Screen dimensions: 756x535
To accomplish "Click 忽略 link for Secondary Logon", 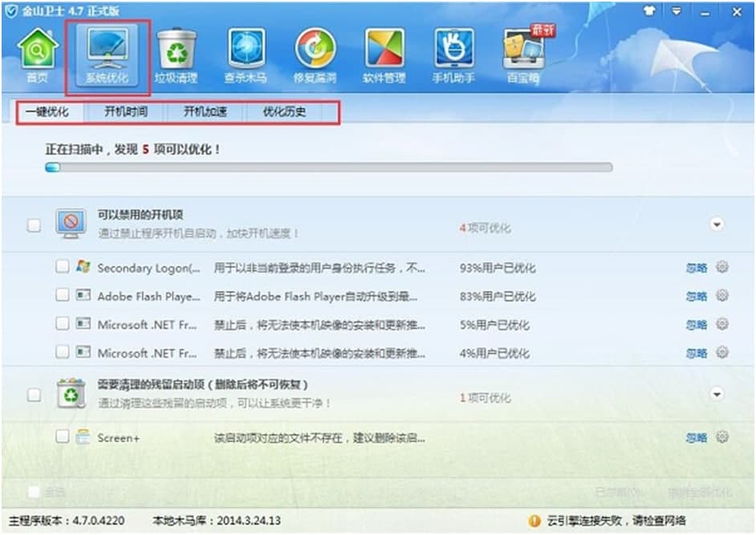I will pyautogui.click(x=697, y=268).
